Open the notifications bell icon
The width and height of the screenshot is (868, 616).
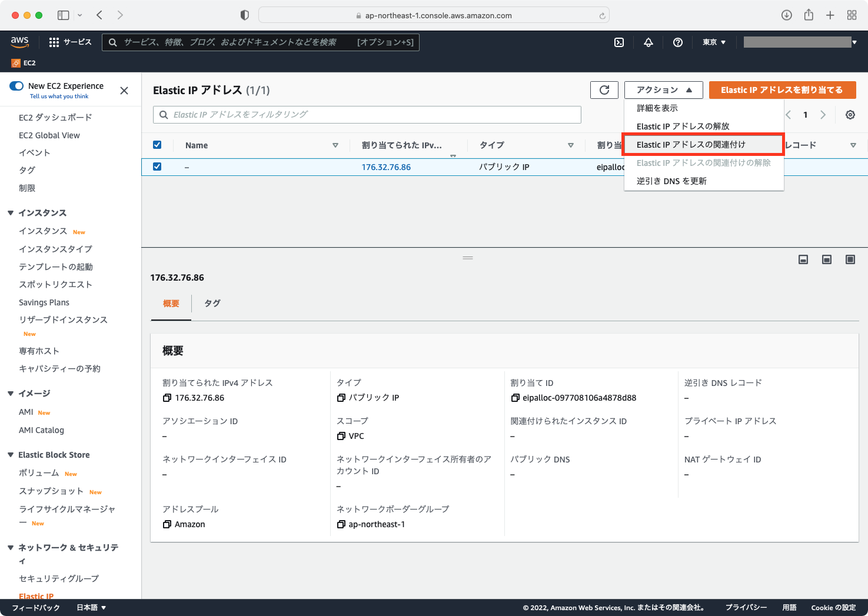pos(648,42)
